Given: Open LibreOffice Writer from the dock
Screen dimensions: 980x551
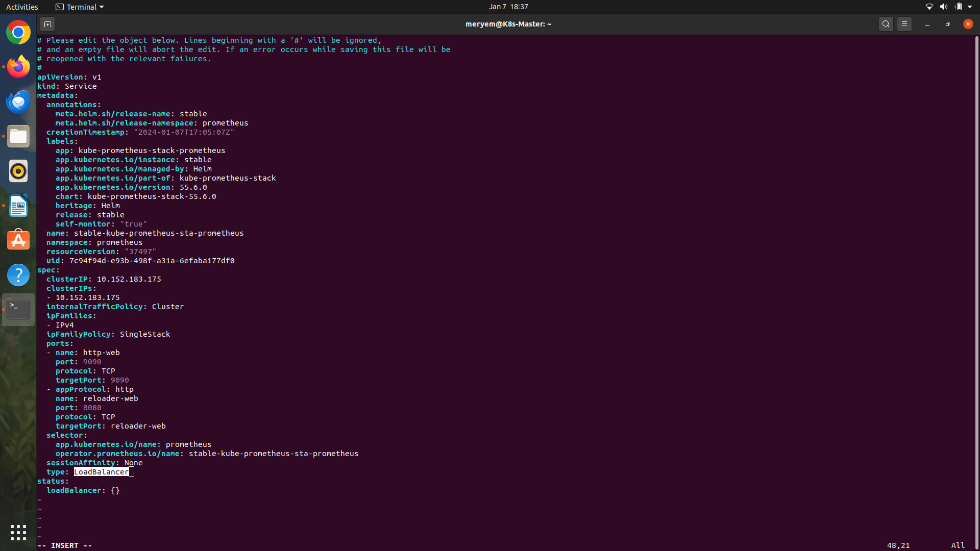Looking at the screenshot, I should [18, 206].
